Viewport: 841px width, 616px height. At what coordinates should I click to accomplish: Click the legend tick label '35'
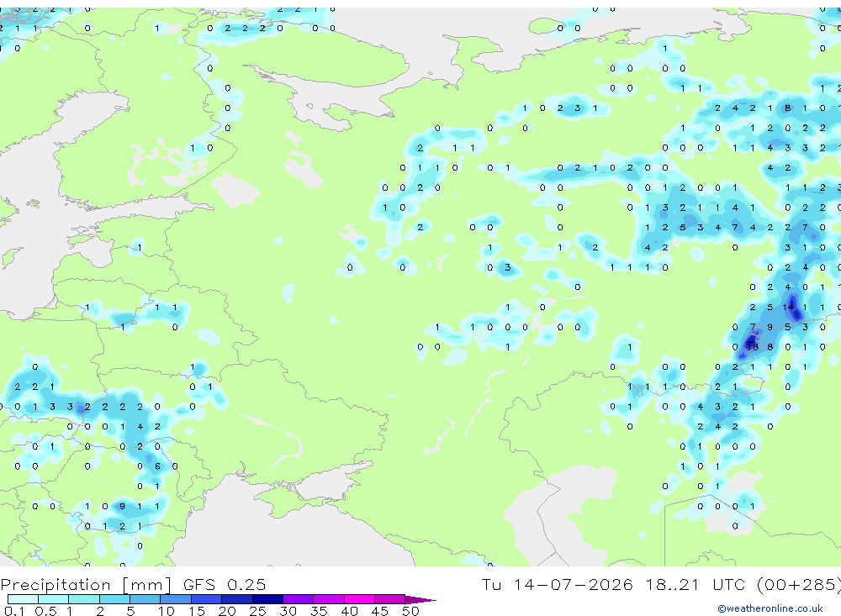[x=319, y=611]
